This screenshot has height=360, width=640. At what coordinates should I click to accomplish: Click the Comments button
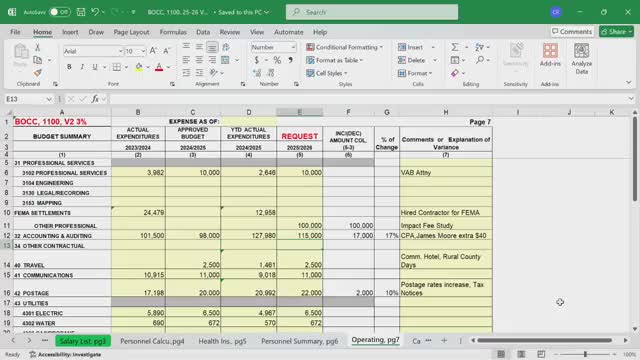572,31
